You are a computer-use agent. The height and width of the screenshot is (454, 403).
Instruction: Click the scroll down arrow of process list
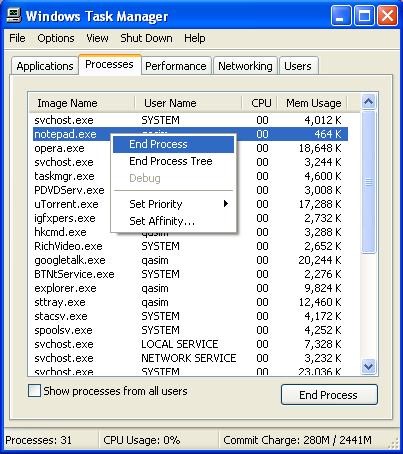tap(368, 367)
